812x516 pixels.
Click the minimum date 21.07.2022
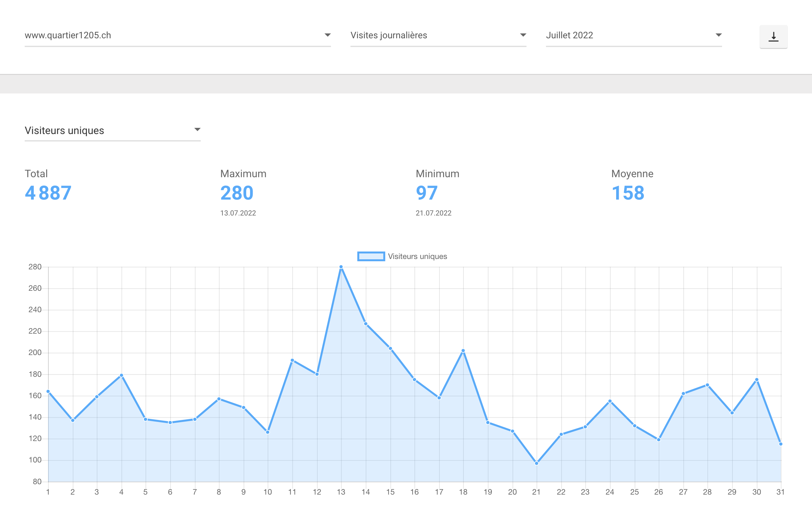[x=433, y=213]
